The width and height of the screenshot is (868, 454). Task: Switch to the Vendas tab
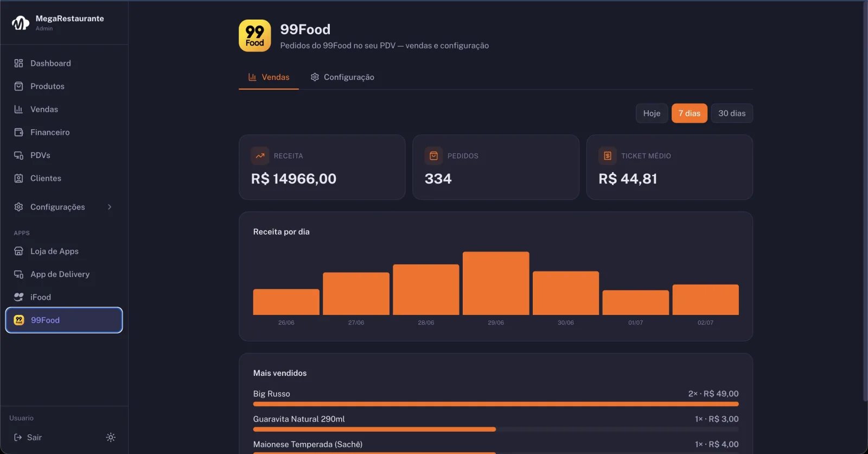[x=269, y=77]
